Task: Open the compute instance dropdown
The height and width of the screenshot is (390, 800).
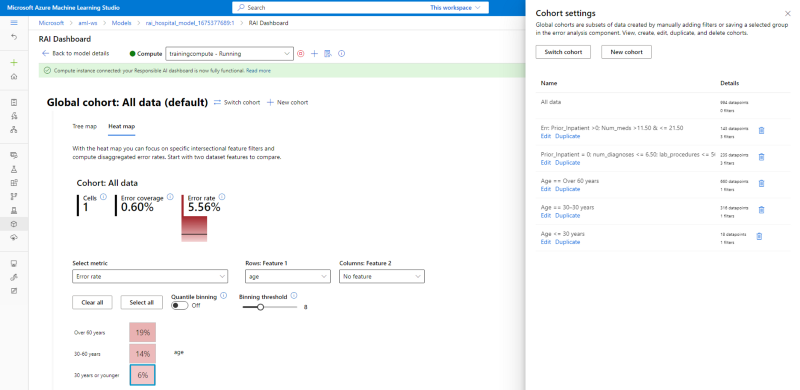Action: [x=230, y=54]
